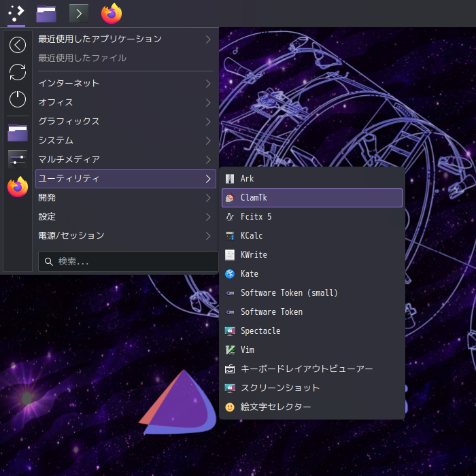Launch Spectacle from the submenu
Image resolution: width=476 pixels, height=476 pixels.
click(x=312, y=331)
